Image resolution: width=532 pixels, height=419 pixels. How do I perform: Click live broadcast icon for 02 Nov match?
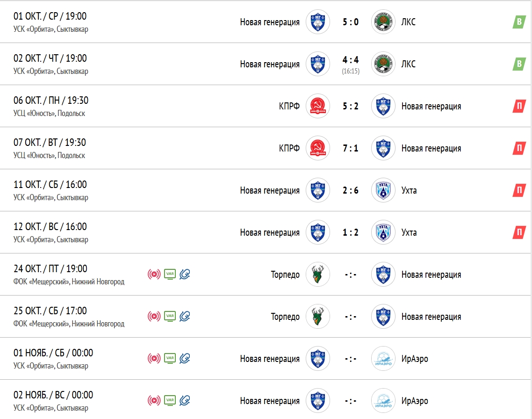click(x=154, y=401)
